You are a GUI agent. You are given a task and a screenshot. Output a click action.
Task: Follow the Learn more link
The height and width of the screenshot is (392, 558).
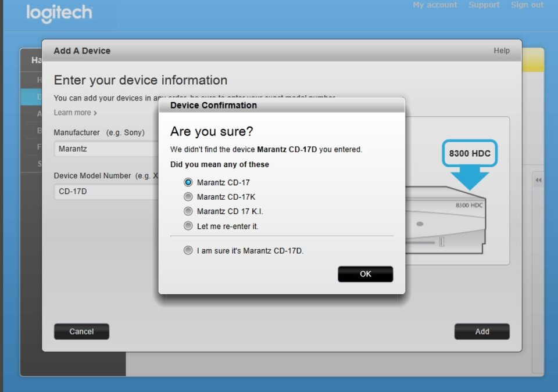[x=75, y=113]
